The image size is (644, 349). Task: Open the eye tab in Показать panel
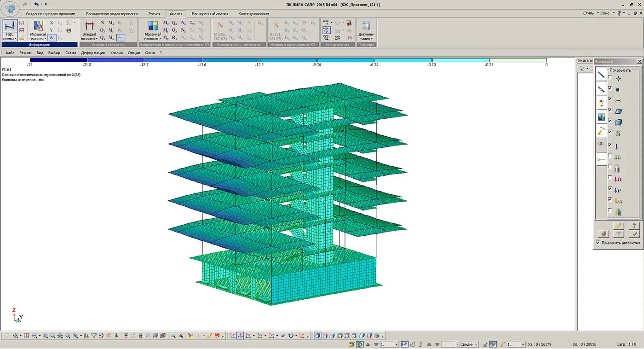click(601, 144)
